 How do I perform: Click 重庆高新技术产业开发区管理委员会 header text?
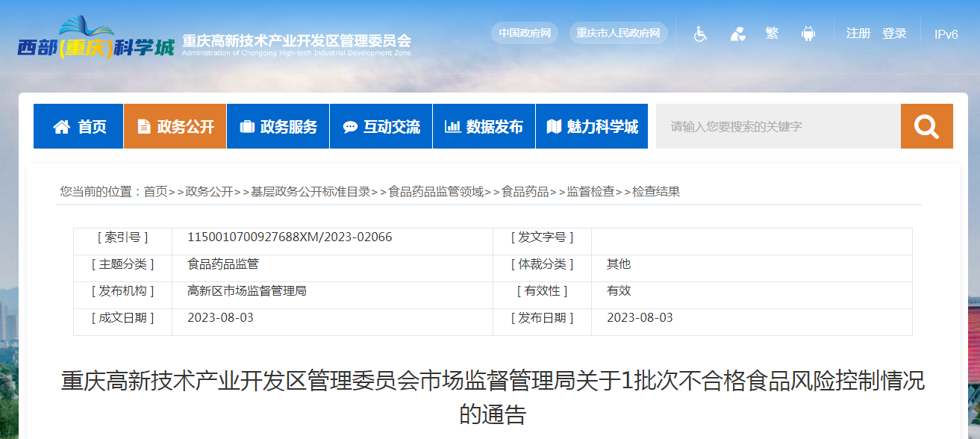[x=296, y=40]
